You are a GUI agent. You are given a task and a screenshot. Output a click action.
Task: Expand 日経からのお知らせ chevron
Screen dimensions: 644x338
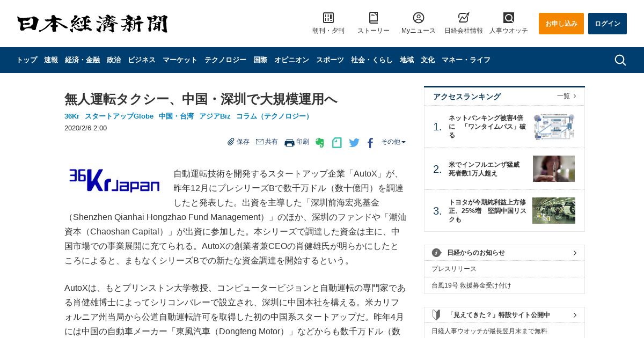575,253
